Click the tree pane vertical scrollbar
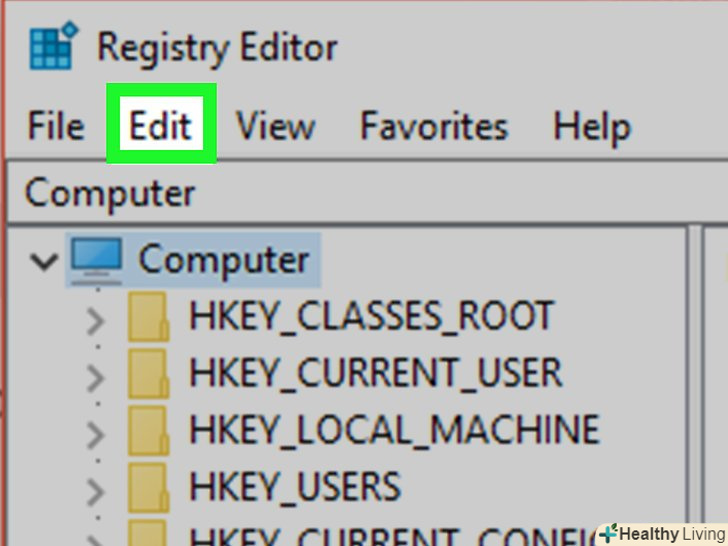The width and height of the screenshot is (728, 546). [x=695, y=385]
